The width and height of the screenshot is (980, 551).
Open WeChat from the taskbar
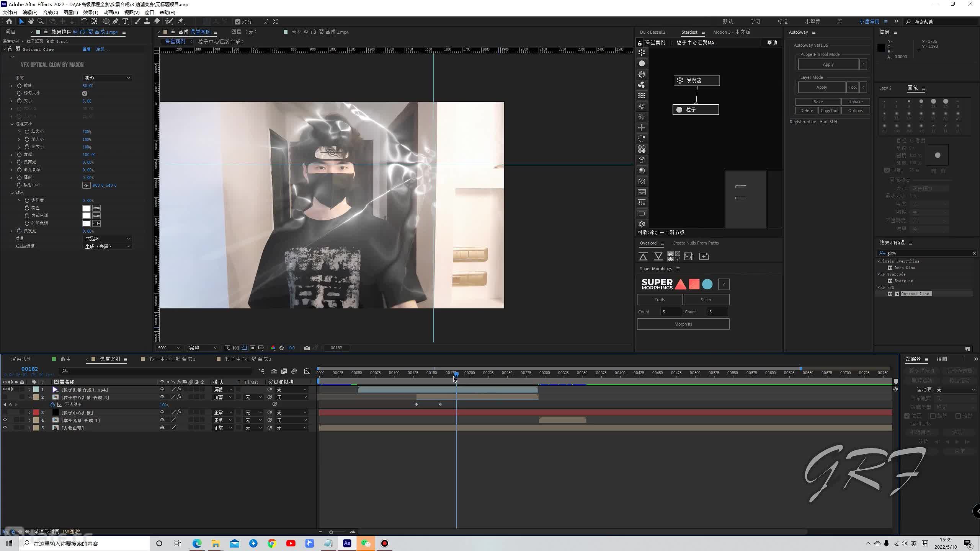click(366, 543)
